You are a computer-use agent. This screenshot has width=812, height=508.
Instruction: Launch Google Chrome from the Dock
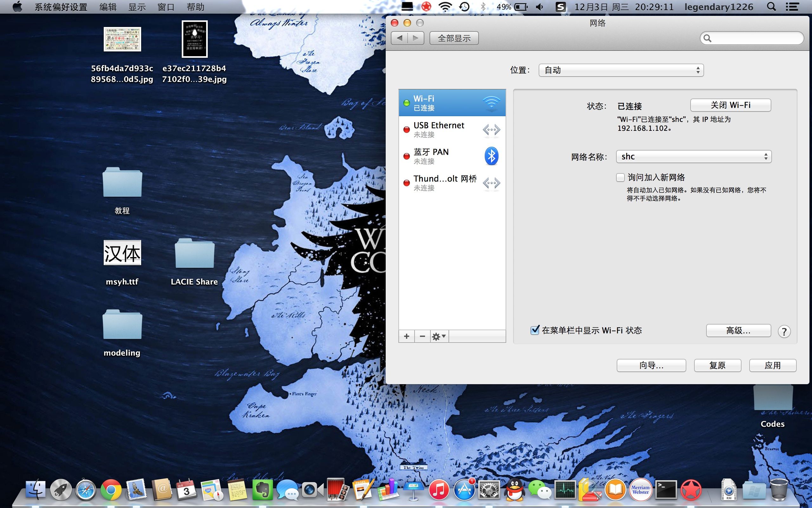[x=111, y=490]
